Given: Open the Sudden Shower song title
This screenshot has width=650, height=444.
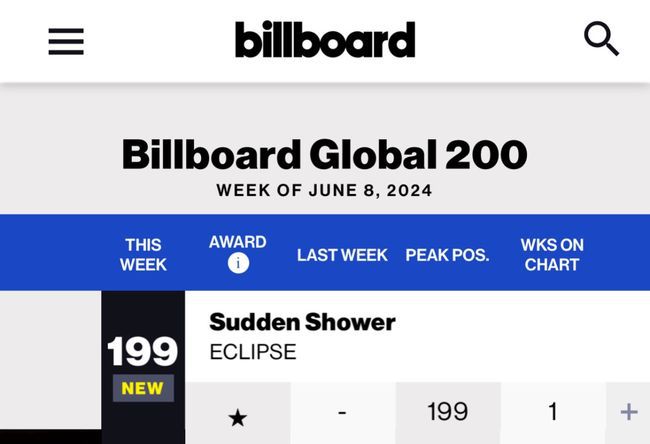Looking at the screenshot, I should pos(302,322).
